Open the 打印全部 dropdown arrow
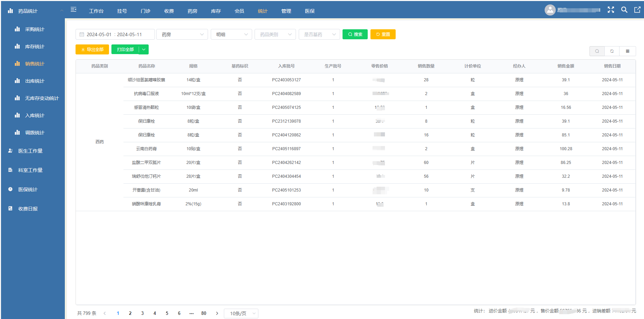 tap(144, 49)
